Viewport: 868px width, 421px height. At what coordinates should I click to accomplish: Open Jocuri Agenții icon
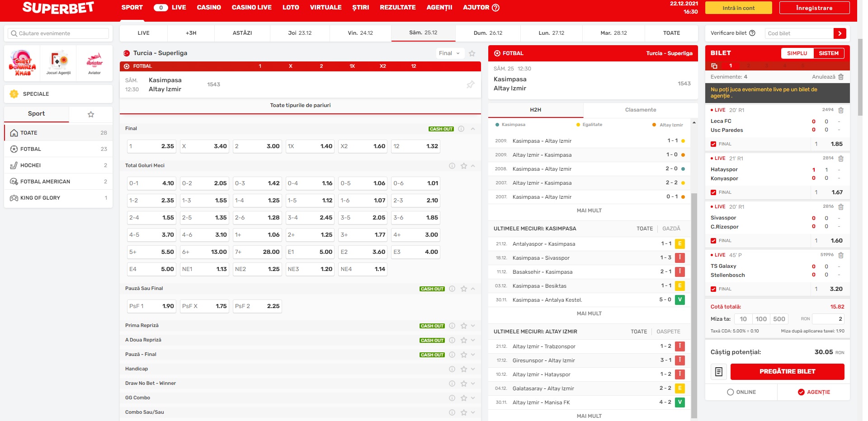coord(58,63)
